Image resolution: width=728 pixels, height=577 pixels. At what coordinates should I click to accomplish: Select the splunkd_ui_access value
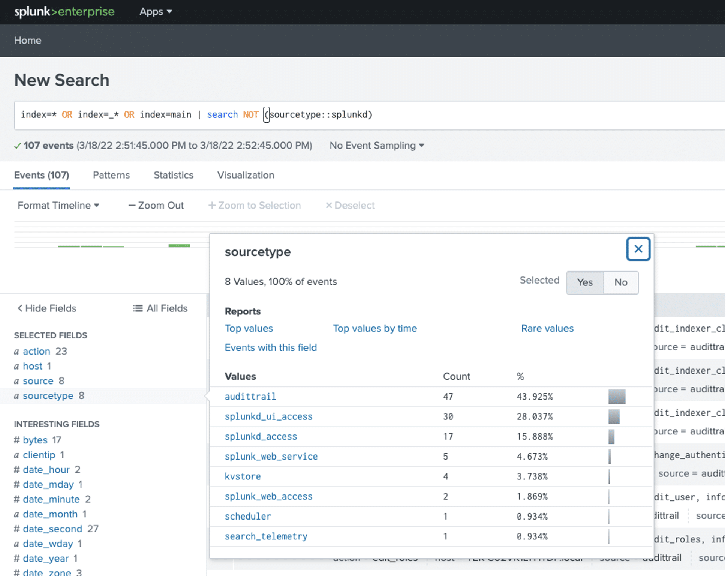pos(268,416)
